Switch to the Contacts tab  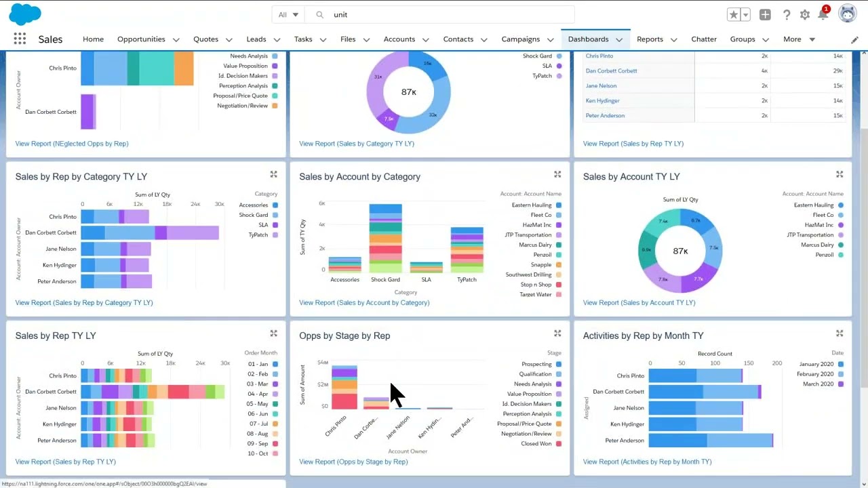pyautogui.click(x=458, y=39)
